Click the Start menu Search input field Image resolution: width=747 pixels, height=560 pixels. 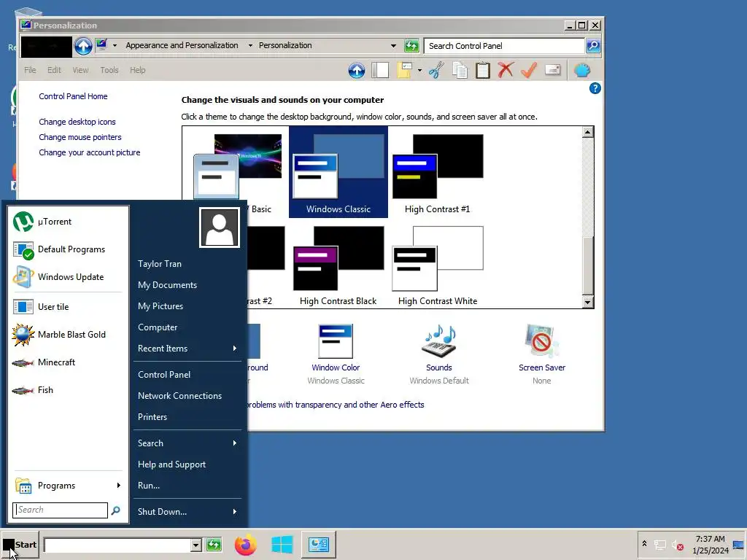coord(61,510)
